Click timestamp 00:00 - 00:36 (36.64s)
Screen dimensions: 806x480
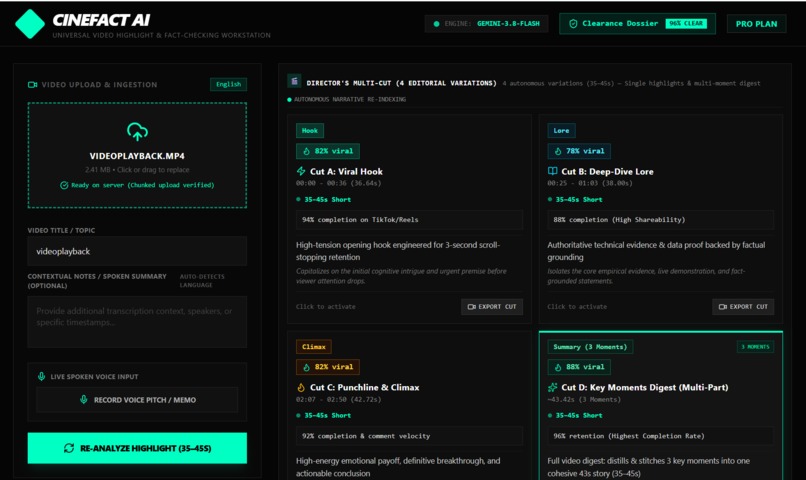tap(338, 183)
